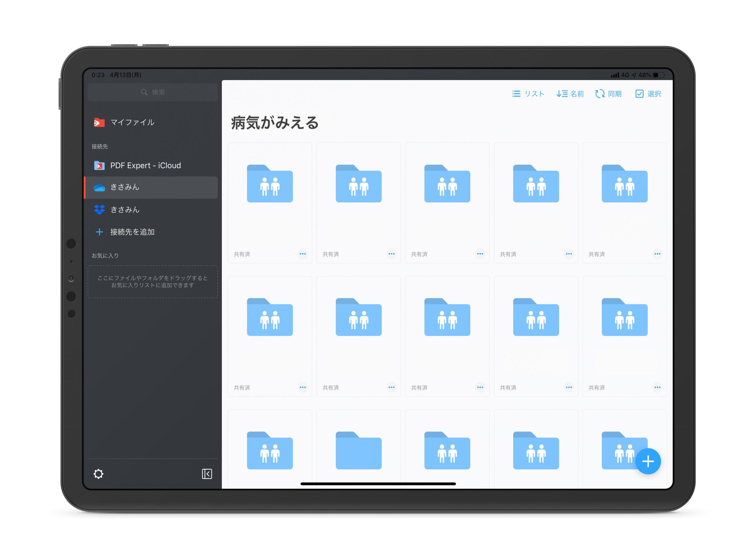Open the third shared folder in the second row
Viewport: 756px width, 559px height.
coord(447,317)
